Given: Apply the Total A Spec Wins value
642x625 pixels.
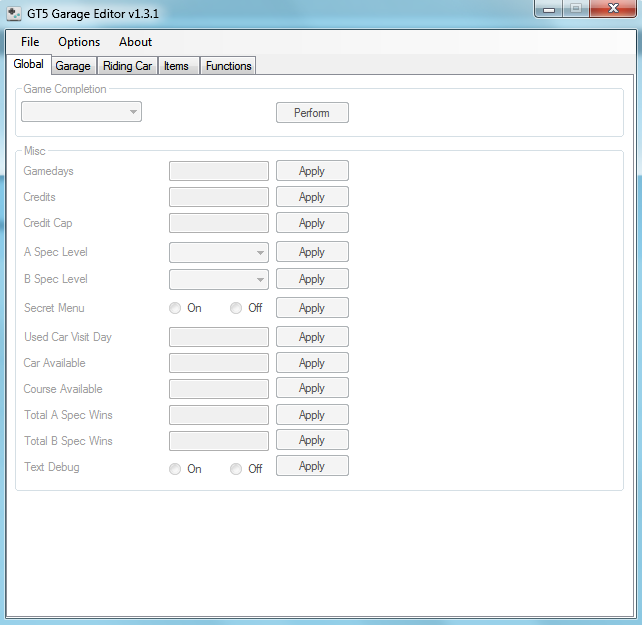Looking at the screenshot, I should (312, 415).
